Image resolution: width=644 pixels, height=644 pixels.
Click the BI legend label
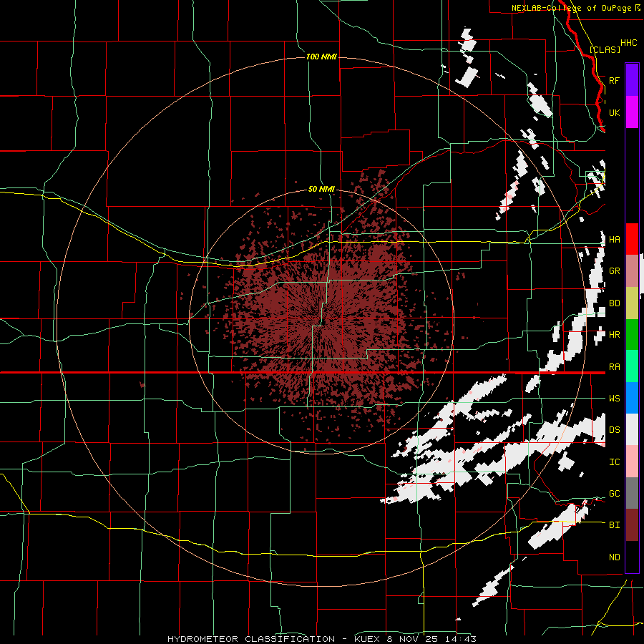614,525
